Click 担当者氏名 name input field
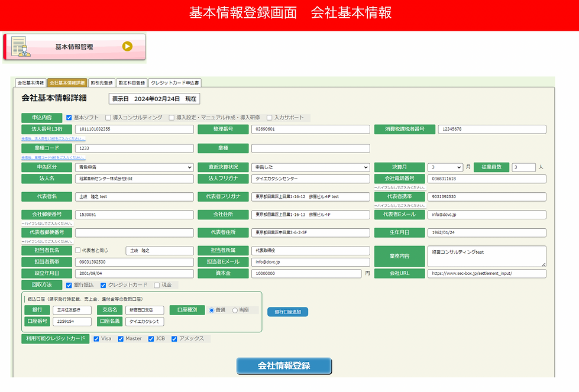This screenshot has width=579, height=392. click(160, 251)
